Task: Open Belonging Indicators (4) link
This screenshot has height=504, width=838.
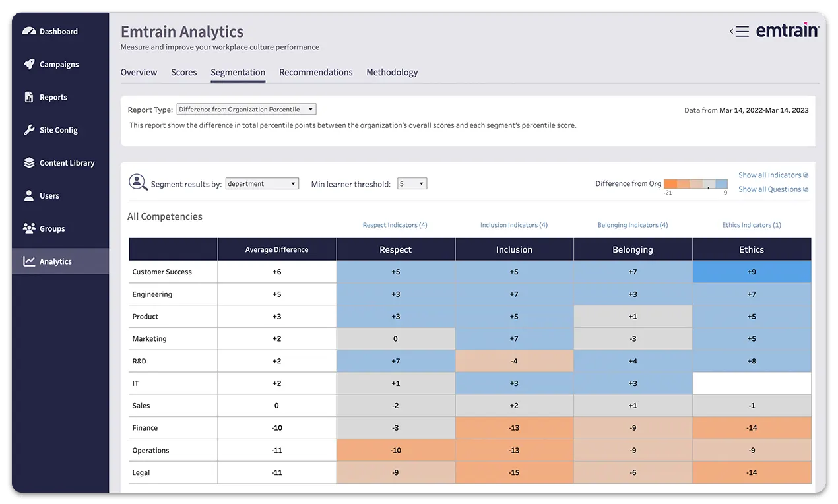Action: coord(633,225)
